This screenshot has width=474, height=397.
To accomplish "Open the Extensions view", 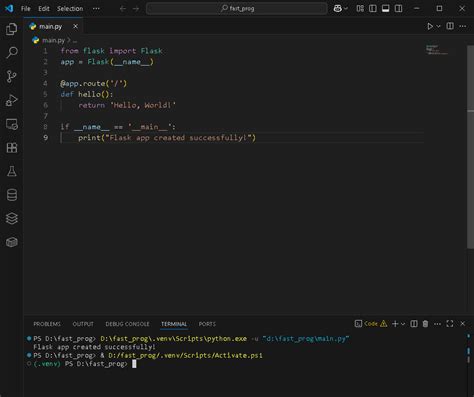I will click(12, 148).
